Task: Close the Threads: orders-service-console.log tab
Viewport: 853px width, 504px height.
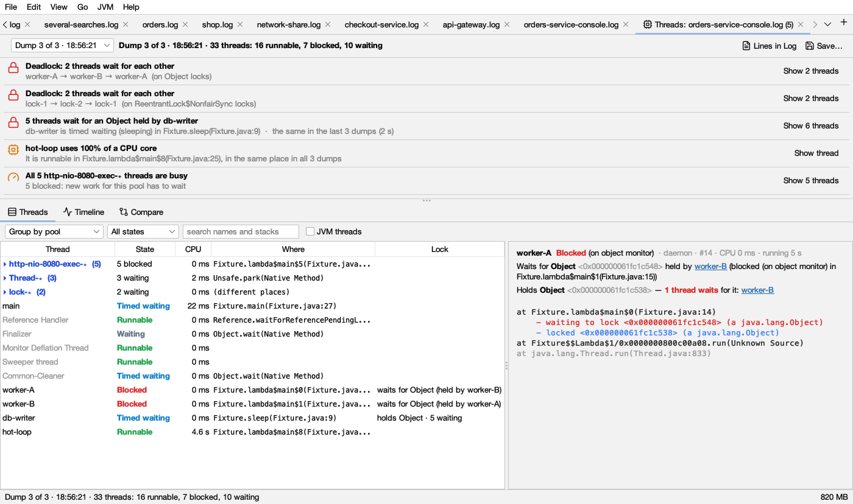Action: (801, 24)
